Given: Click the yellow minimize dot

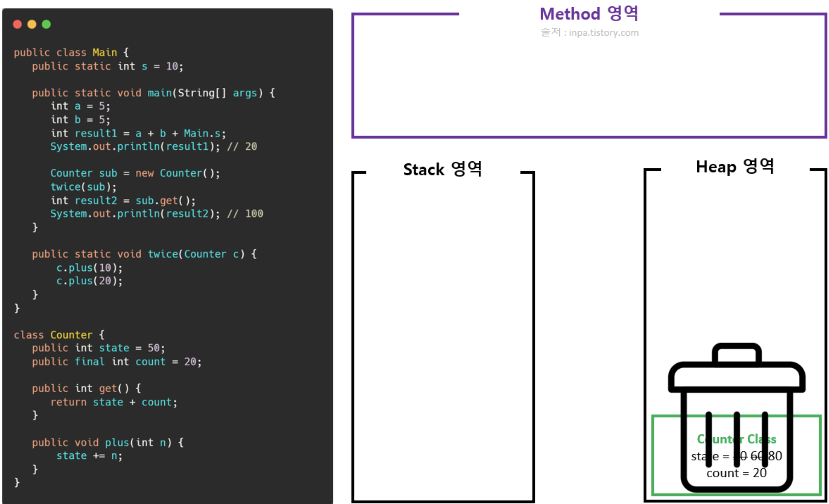Looking at the screenshot, I should (32, 24).
